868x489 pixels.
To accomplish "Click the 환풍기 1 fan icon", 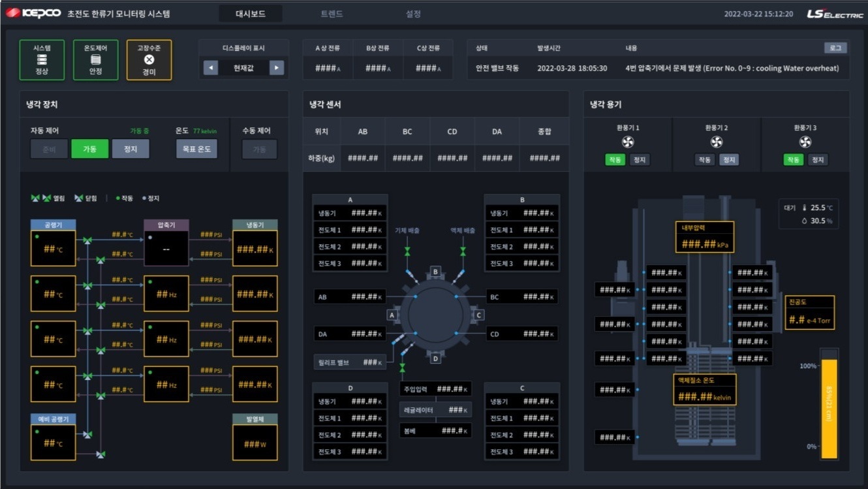I will (x=628, y=142).
